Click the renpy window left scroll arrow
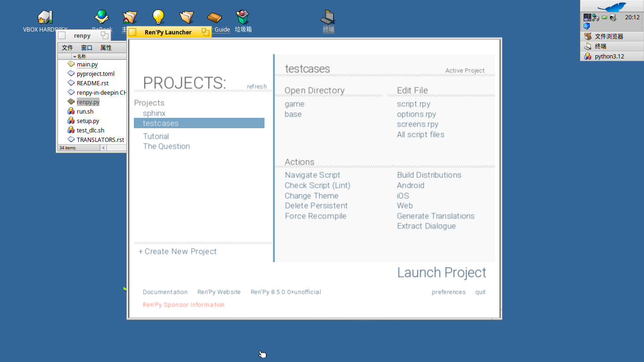 pyautogui.click(x=103, y=148)
